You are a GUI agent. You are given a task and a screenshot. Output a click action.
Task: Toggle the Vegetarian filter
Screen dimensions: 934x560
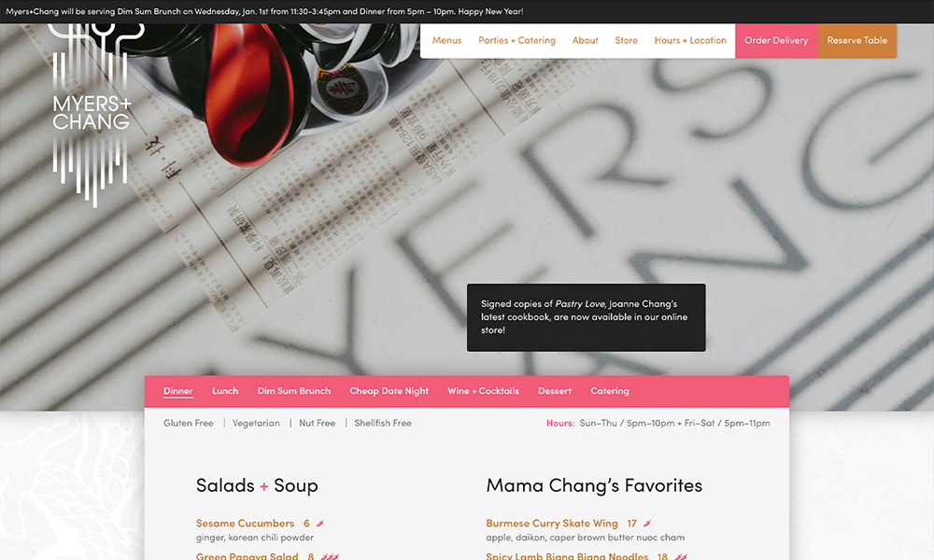(x=256, y=423)
